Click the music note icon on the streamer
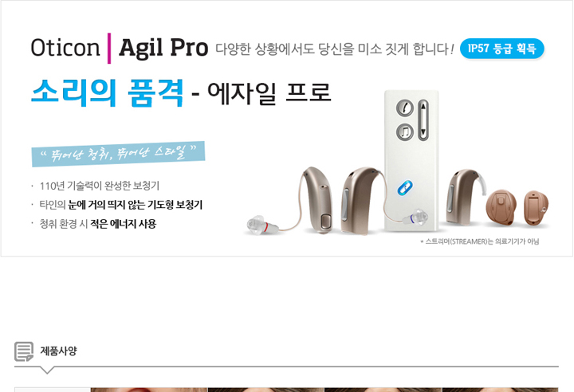This screenshot has width=574, height=392. [405, 131]
